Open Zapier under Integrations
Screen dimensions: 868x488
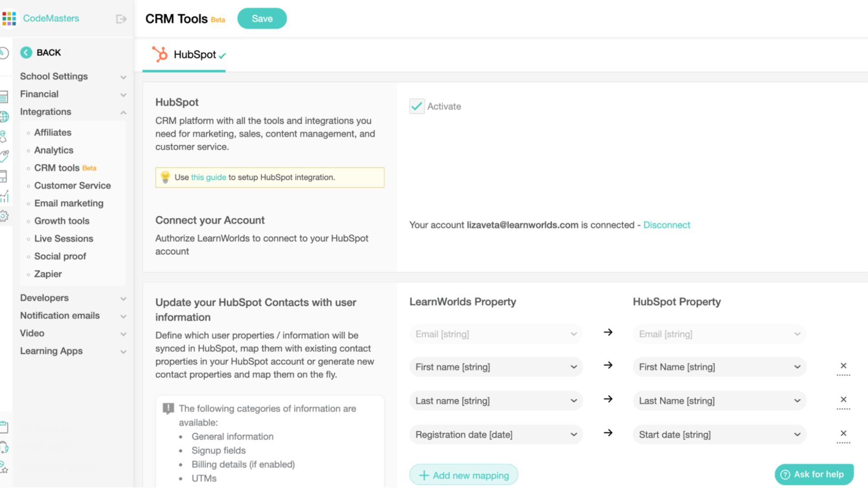48,274
